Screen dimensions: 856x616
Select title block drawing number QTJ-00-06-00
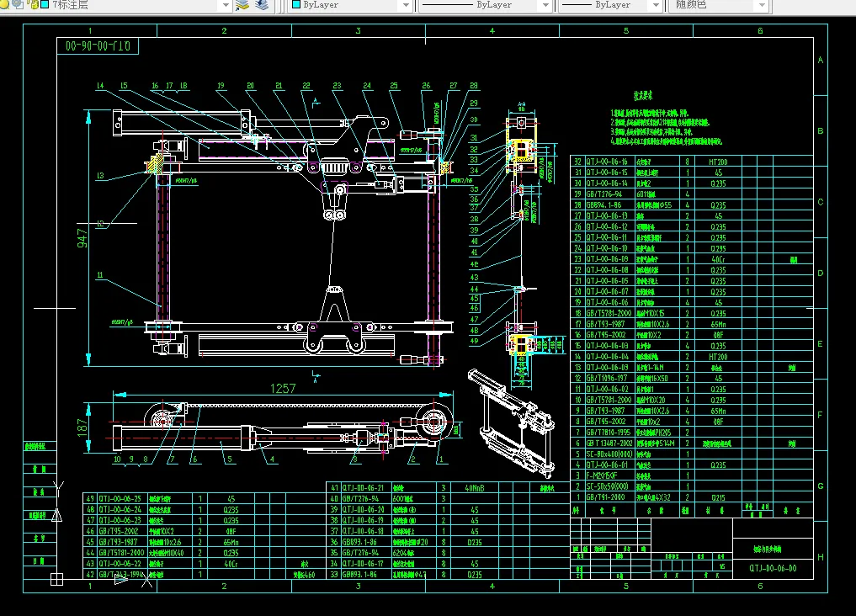(x=773, y=568)
